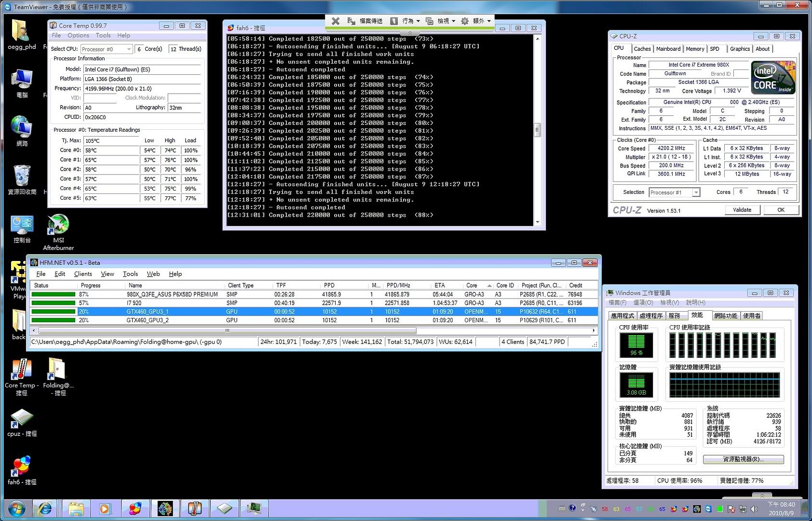Switch to the CPU-Z taskbar button
The height and width of the screenshot is (521, 812).
point(225,508)
